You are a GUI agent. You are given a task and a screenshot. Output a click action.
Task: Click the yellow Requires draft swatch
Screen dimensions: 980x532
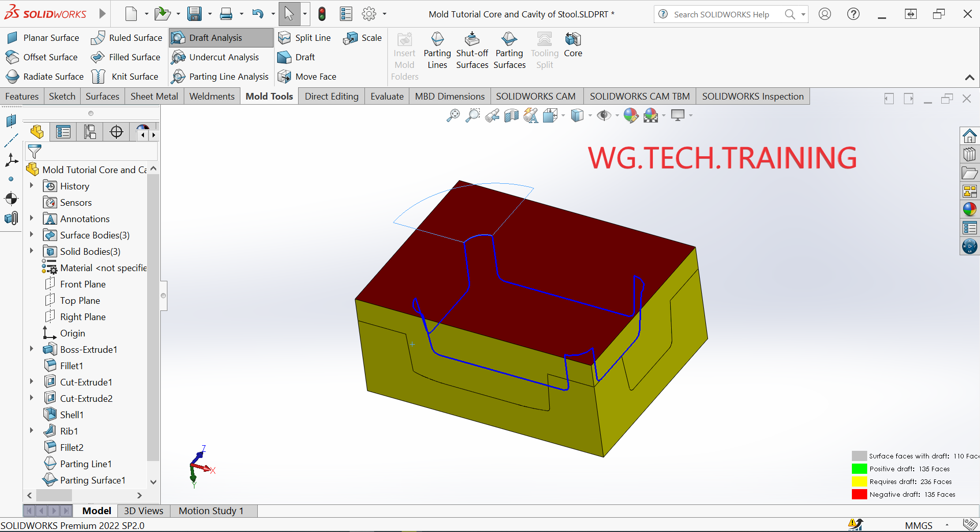860,481
